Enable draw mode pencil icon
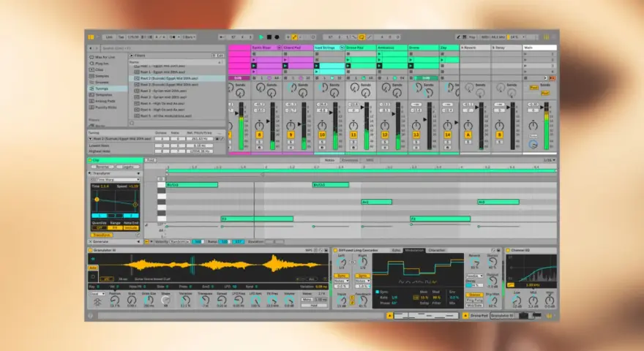The image size is (644, 351). click(458, 37)
